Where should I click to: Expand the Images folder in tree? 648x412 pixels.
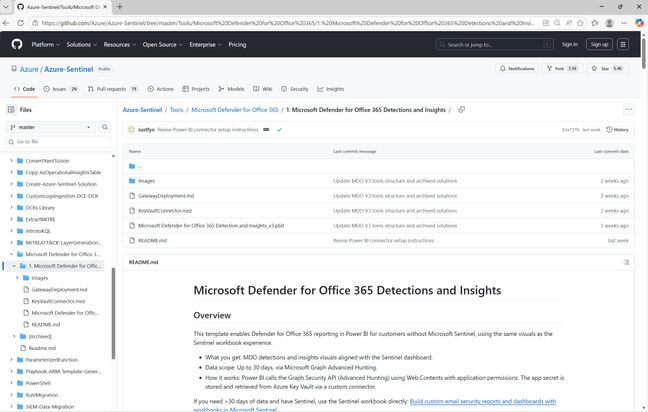tap(17, 278)
